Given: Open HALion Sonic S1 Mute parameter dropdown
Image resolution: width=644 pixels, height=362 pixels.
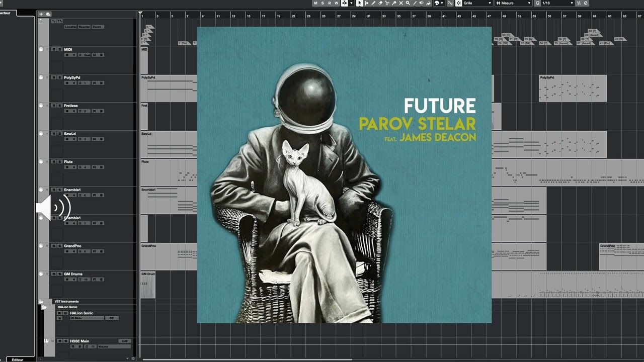Looking at the screenshot, I should click(87, 318).
